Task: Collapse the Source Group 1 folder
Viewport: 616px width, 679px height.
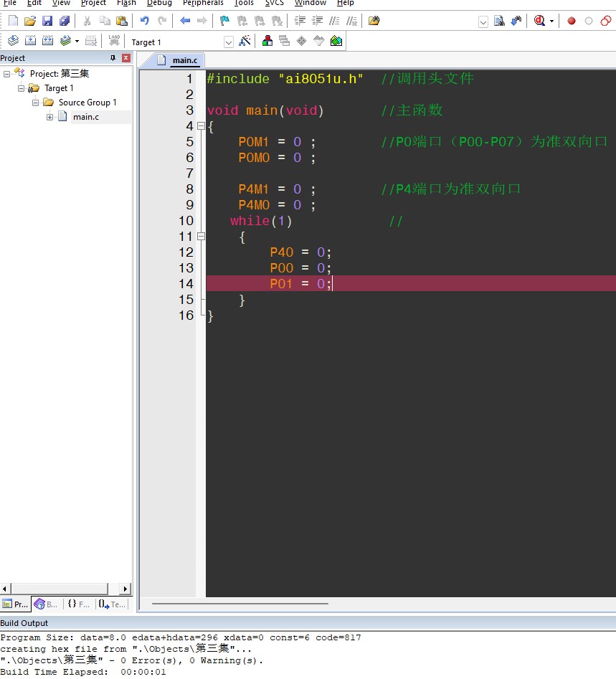Action: 36,103
